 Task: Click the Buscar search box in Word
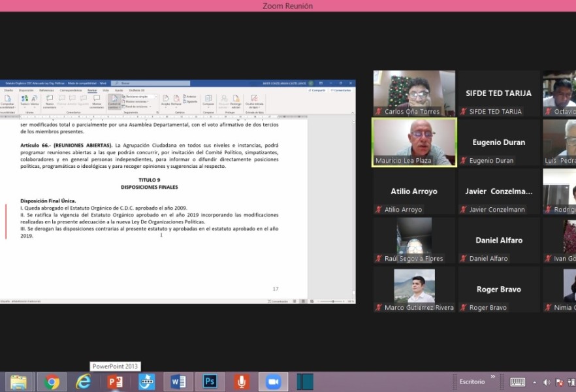(150, 83)
